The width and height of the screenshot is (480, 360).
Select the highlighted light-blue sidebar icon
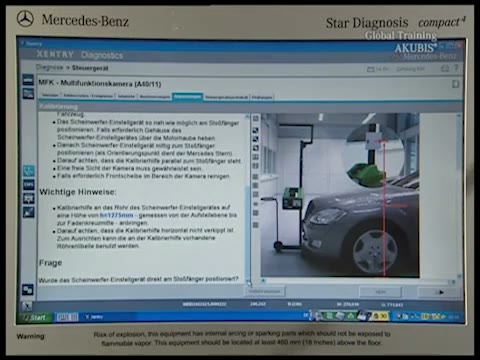(29, 171)
